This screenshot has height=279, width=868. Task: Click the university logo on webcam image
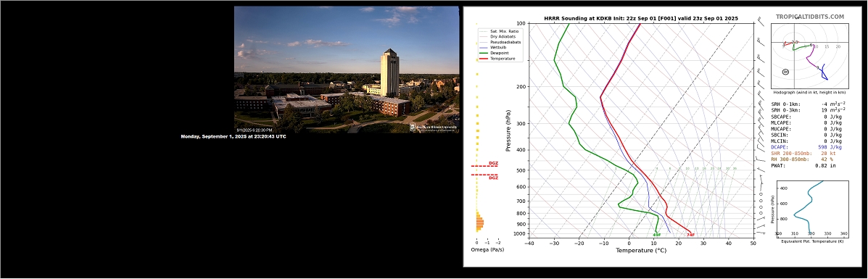pyautogui.click(x=434, y=128)
